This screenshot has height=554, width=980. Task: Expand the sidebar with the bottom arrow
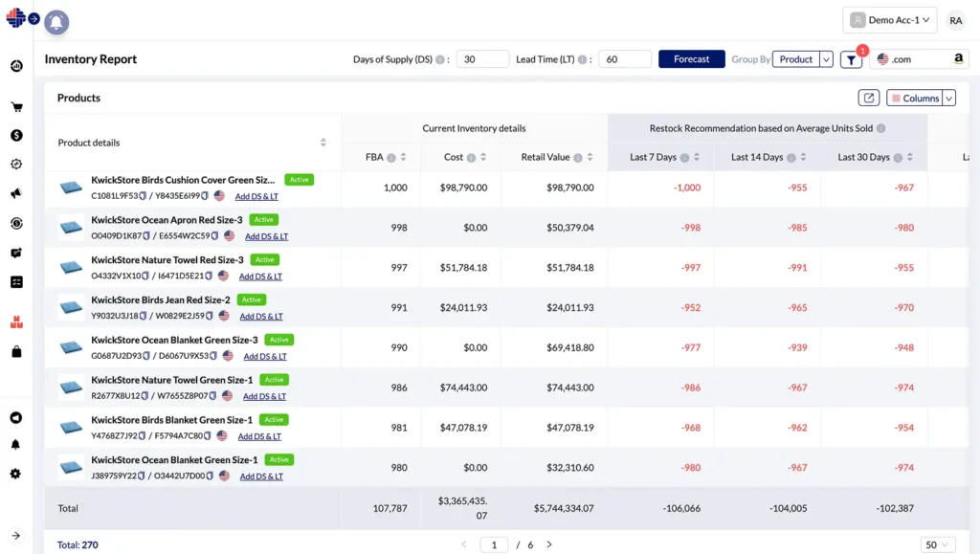(16, 535)
